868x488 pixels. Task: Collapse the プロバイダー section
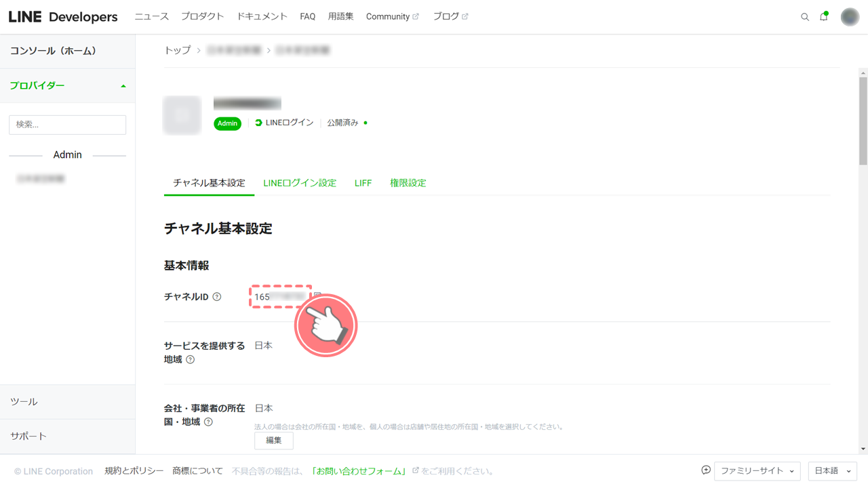point(68,86)
